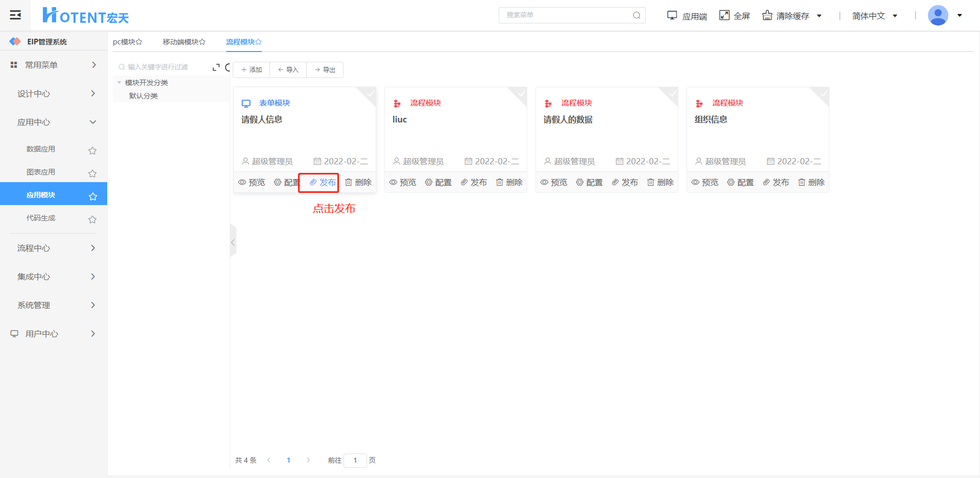Click expand icon next to filter input
This screenshot has height=478, width=980.
[216, 67]
